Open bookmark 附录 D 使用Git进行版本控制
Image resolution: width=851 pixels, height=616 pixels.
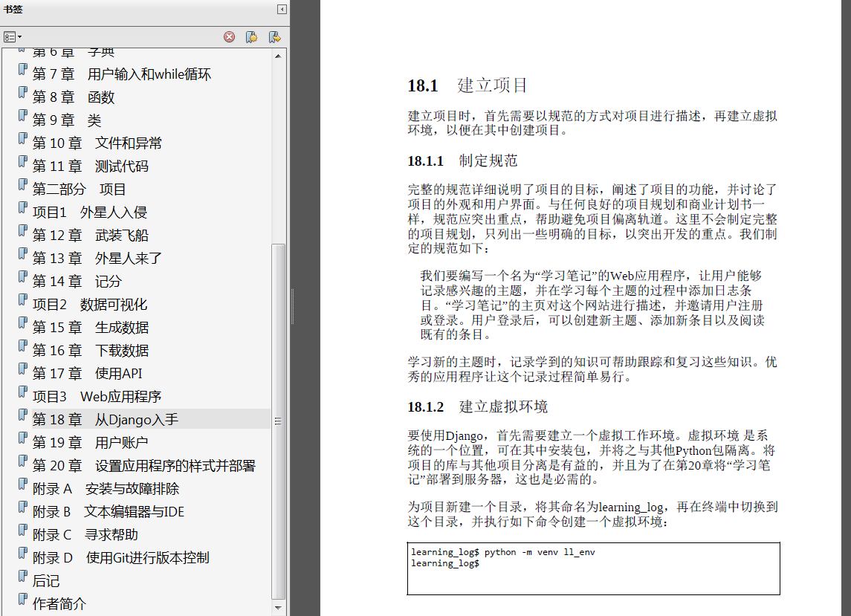coord(120,558)
